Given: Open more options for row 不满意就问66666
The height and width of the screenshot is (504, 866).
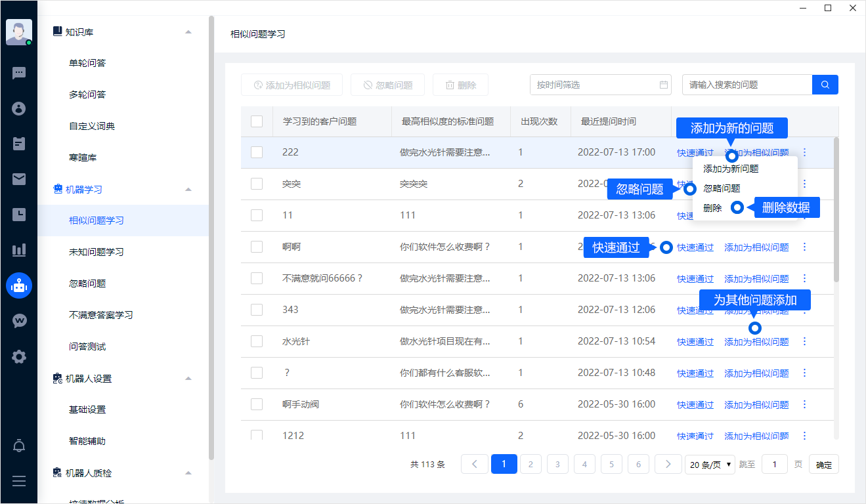Looking at the screenshot, I should 805,278.
